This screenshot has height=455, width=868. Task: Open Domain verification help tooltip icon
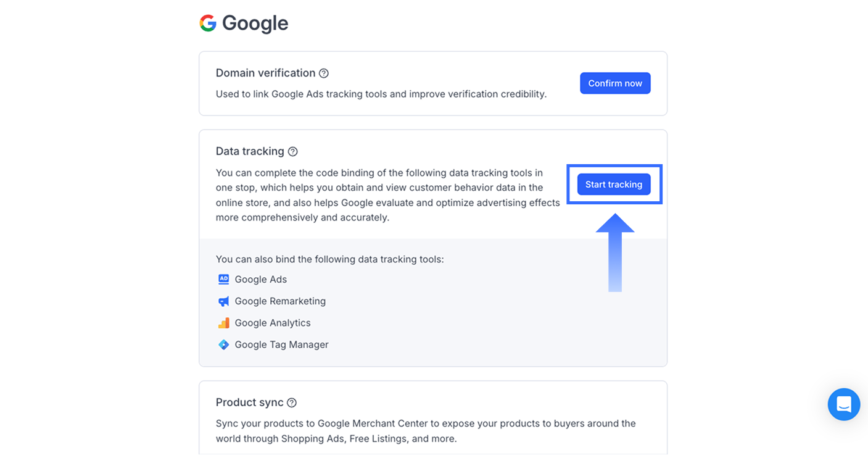(324, 73)
